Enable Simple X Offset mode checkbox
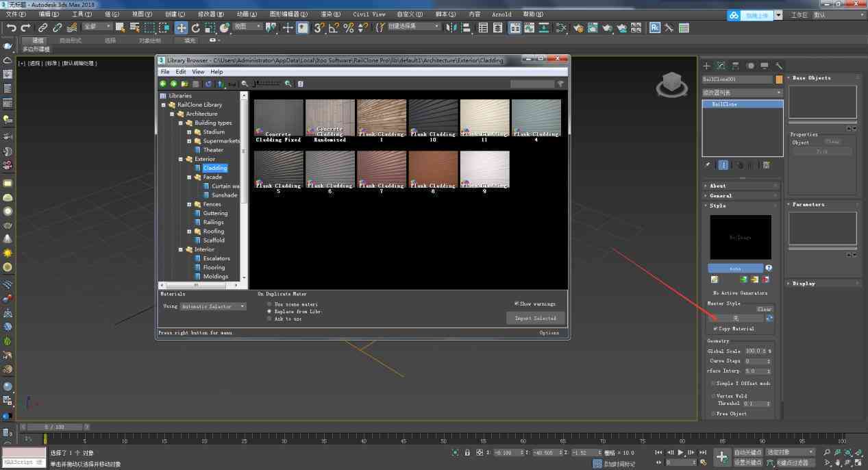The width and height of the screenshot is (868, 470). click(713, 384)
